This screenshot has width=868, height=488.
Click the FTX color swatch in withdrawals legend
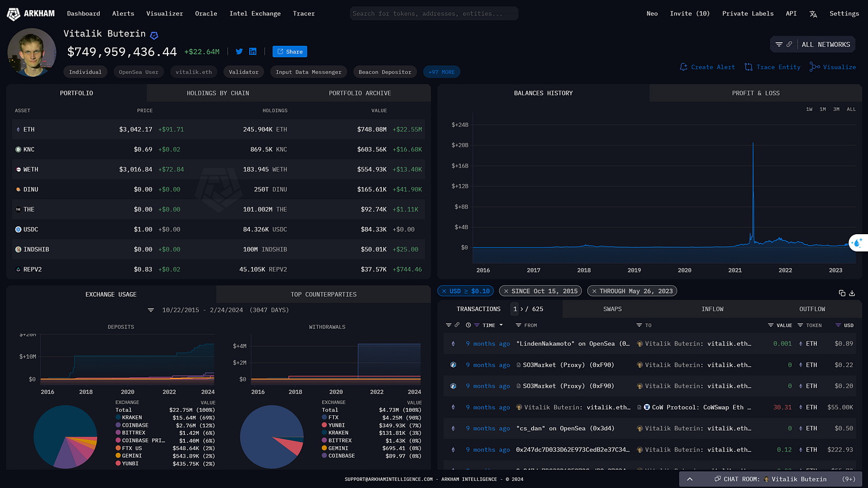coord(325,418)
